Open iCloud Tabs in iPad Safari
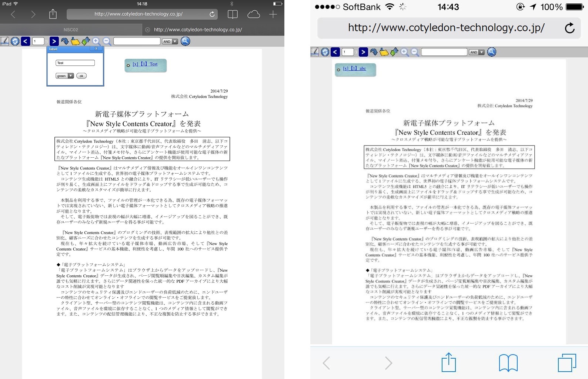Image resolution: width=588 pixels, height=379 pixels. 254,14
